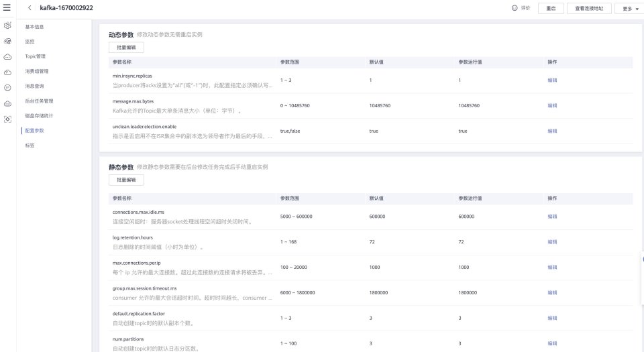
Task: Click the bottom scan-frame icon in the left rail
Action: (7, 119)
